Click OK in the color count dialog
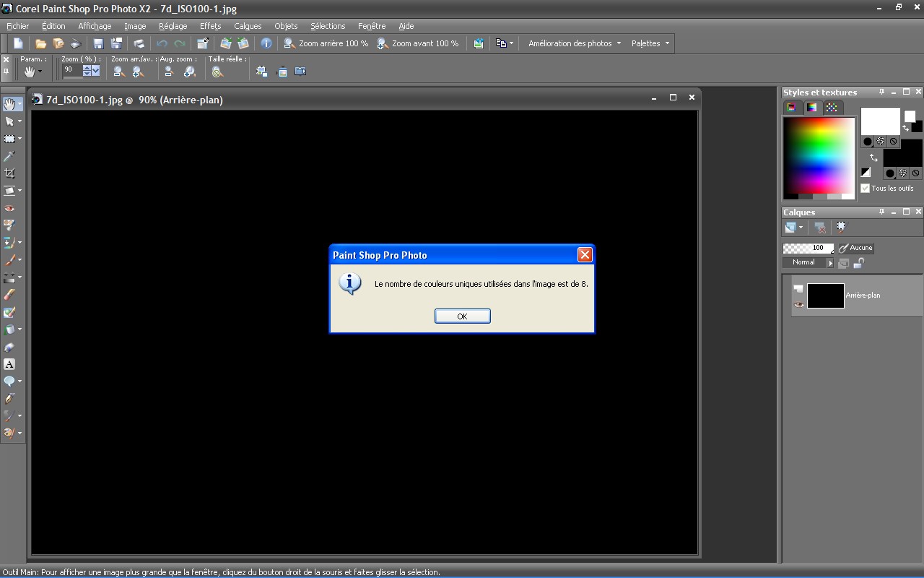This screenshot has height=578, width=924. coord(462,316)
